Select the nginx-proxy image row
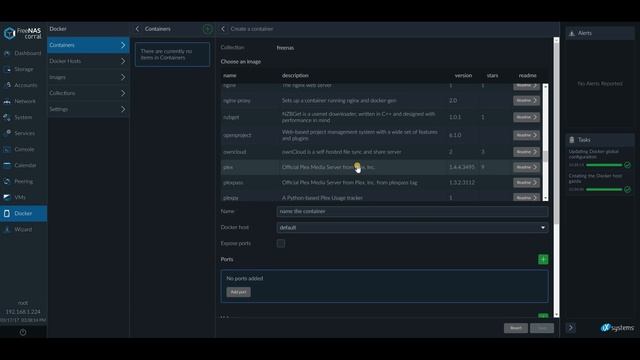This screenshot has height=360, width=640. 381,100
